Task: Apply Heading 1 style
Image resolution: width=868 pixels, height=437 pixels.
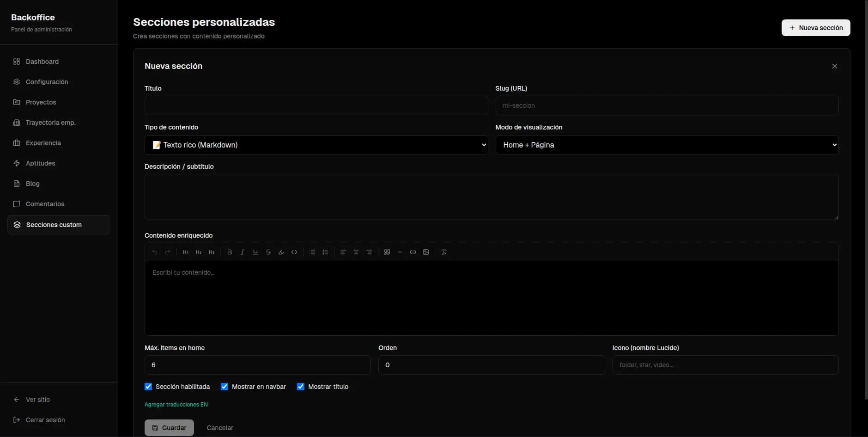Action: tap(185, 252)
